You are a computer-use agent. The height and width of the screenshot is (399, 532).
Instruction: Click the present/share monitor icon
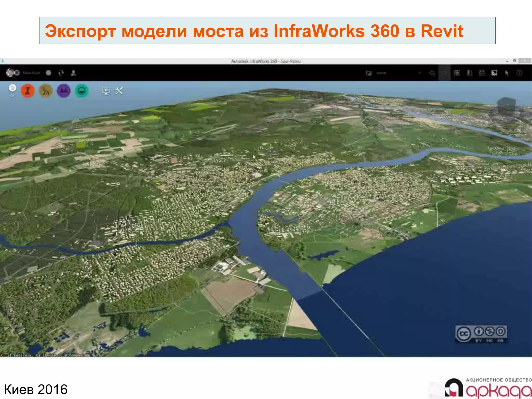[x=106, y=91]
